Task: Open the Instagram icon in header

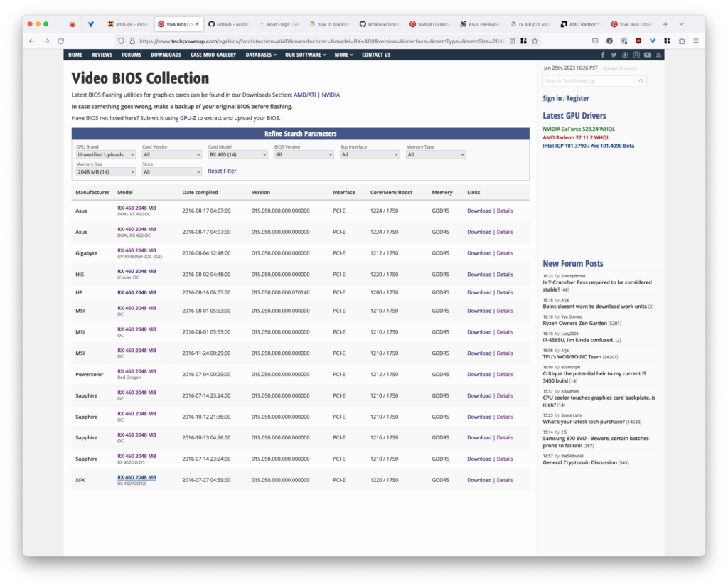Action: tap(636, 55)
